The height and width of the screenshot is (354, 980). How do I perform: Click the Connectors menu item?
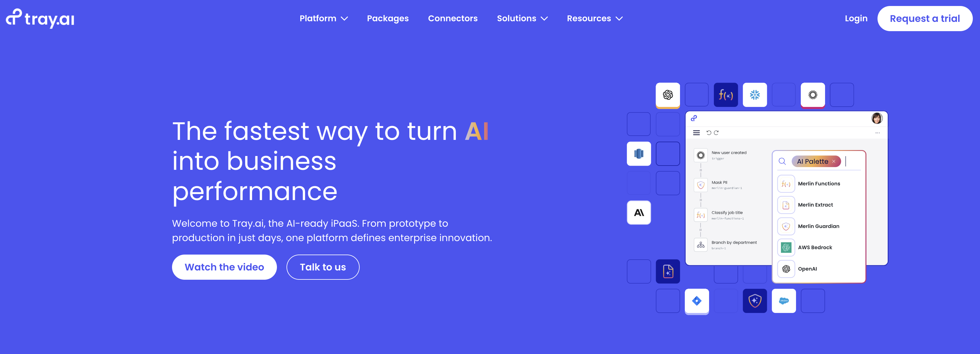[453, 18]
